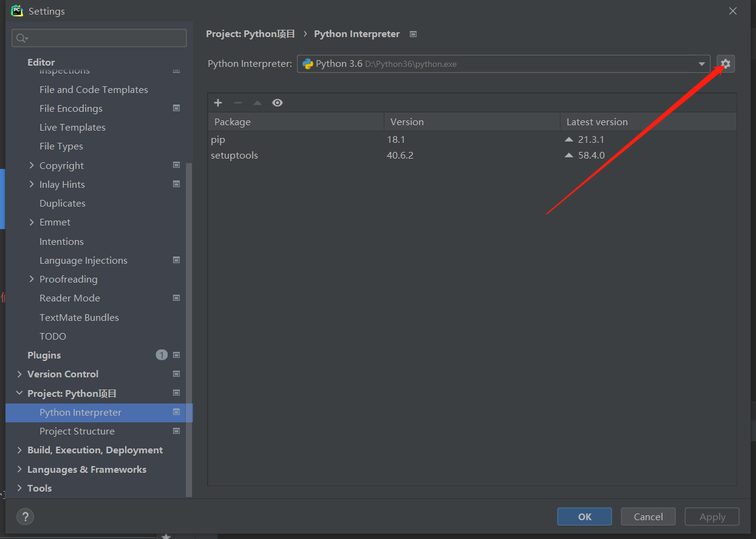This screenshot has width=756, height=539.
Task: Open File Encodings settings
Action: (x=71, y=108)
